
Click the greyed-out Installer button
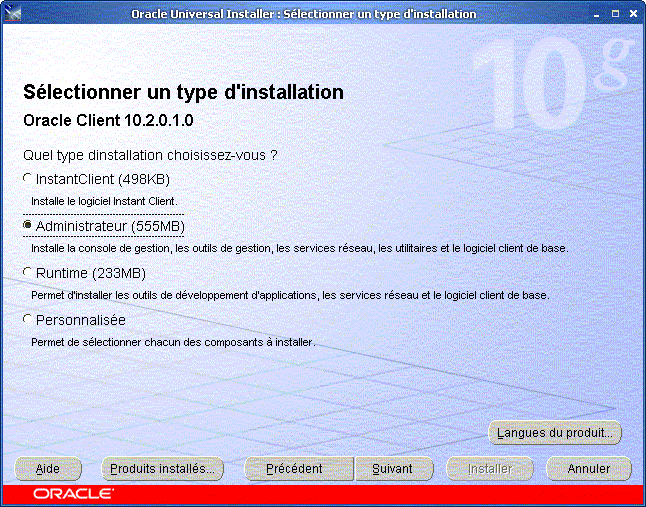[490, 468]
